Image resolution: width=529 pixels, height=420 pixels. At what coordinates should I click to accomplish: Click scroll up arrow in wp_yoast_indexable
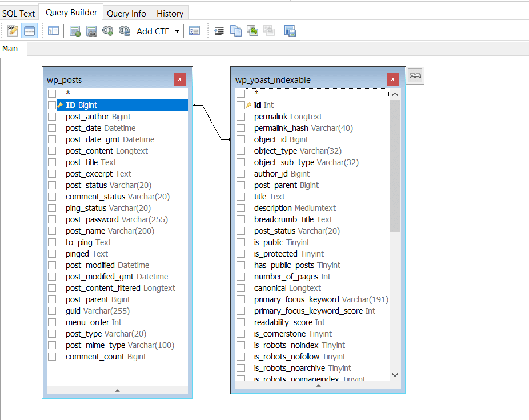click(395, 94)
